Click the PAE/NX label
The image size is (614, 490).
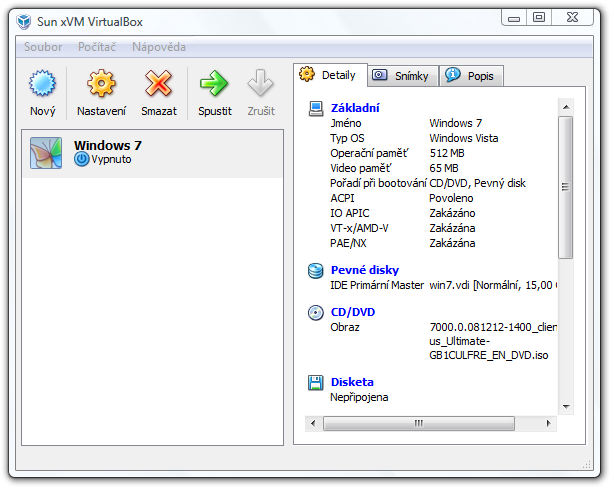348,244
